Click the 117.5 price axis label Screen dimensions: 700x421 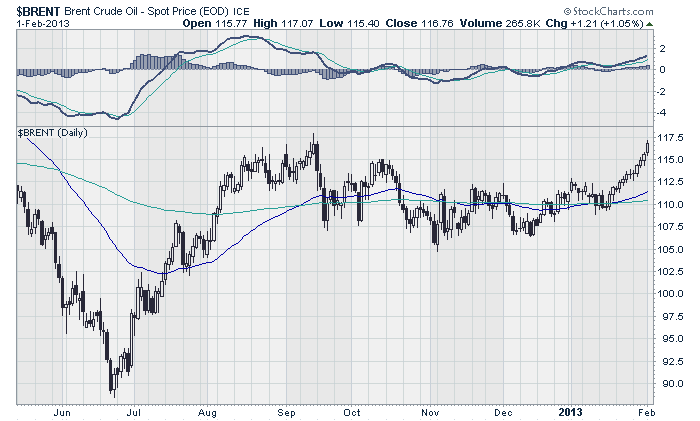pos(671,138)
